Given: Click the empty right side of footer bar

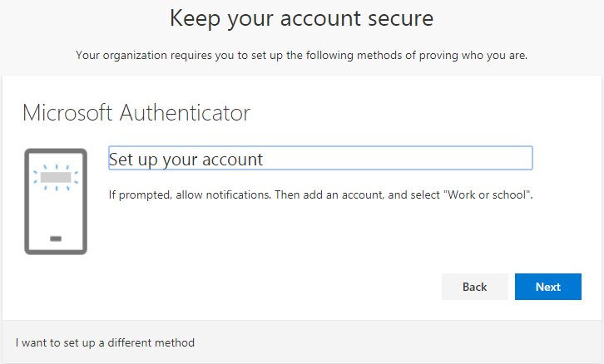Looking at the screenshot, I should 458,342.
